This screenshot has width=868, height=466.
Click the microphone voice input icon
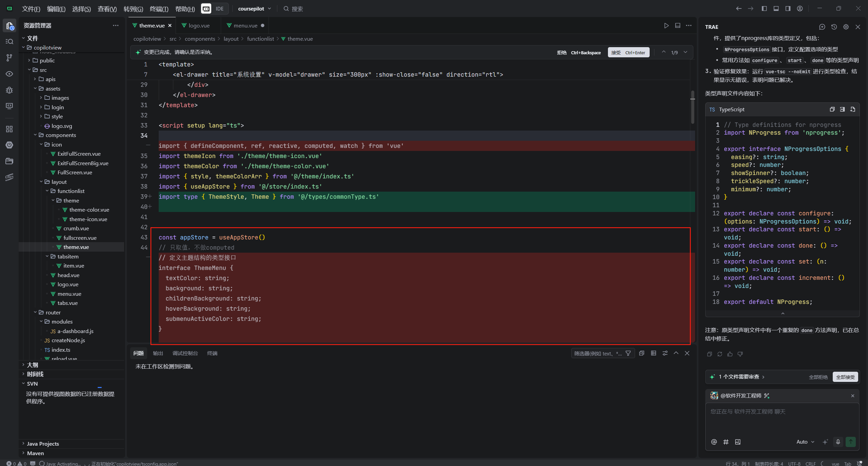(x=838, y=442)
